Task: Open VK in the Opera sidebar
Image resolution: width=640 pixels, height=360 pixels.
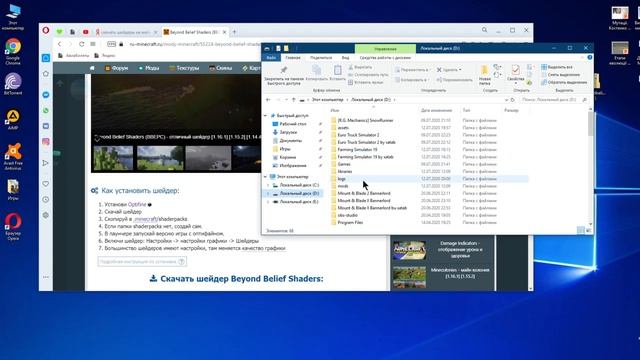Action: tap(46, 126)
